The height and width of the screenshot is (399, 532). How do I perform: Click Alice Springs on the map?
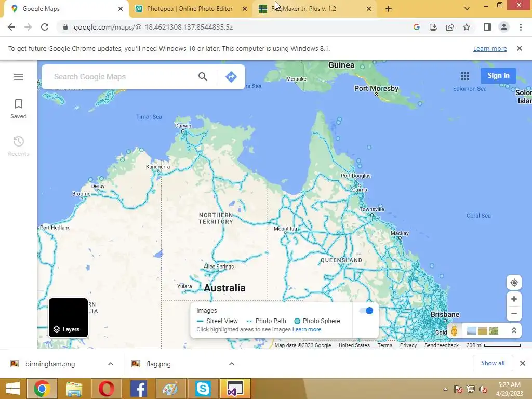point(219,267)
